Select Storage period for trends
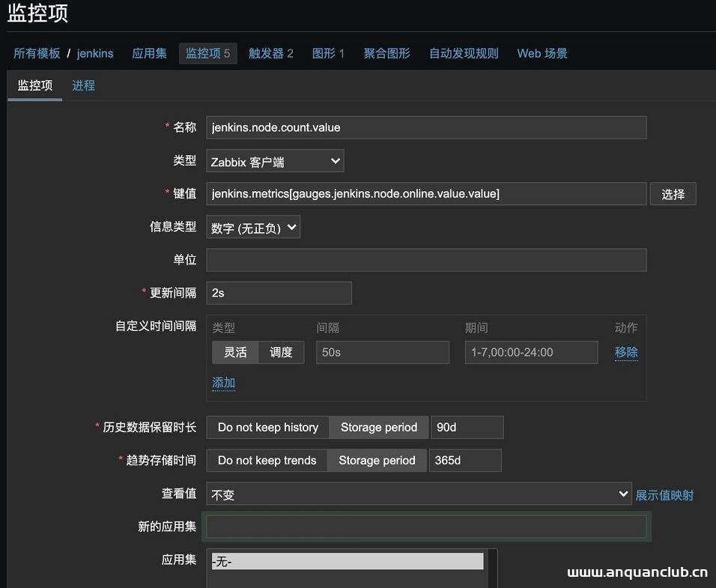 point(377,460)
